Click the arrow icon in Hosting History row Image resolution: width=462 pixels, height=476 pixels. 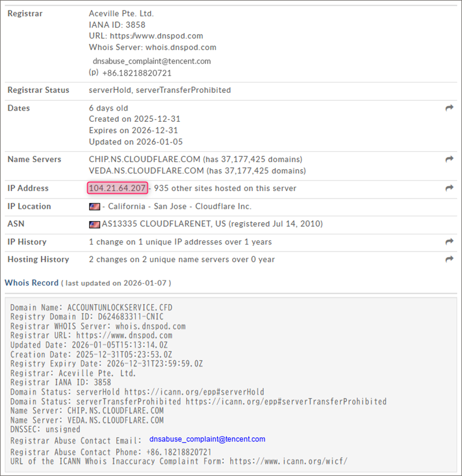point(449,260)
